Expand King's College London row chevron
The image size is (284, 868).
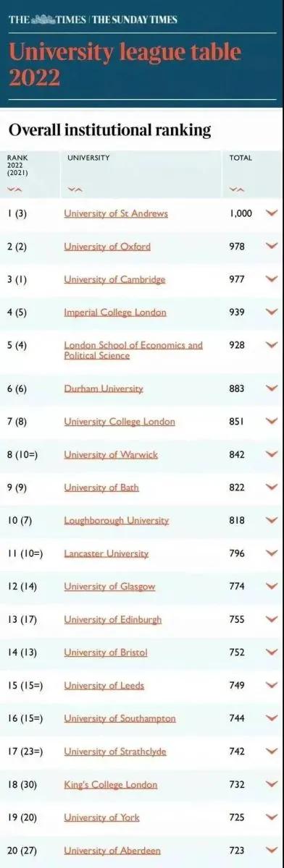[x=272, y=785]
